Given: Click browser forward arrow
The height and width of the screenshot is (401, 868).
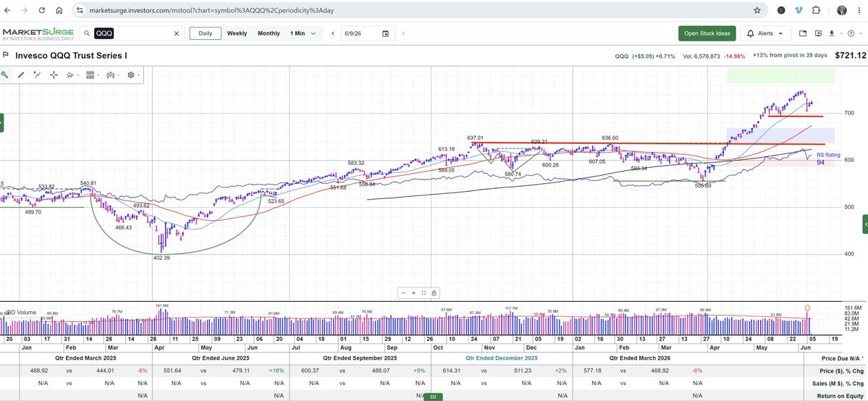Looking at the screenshot, I should [x=25, y=10].
